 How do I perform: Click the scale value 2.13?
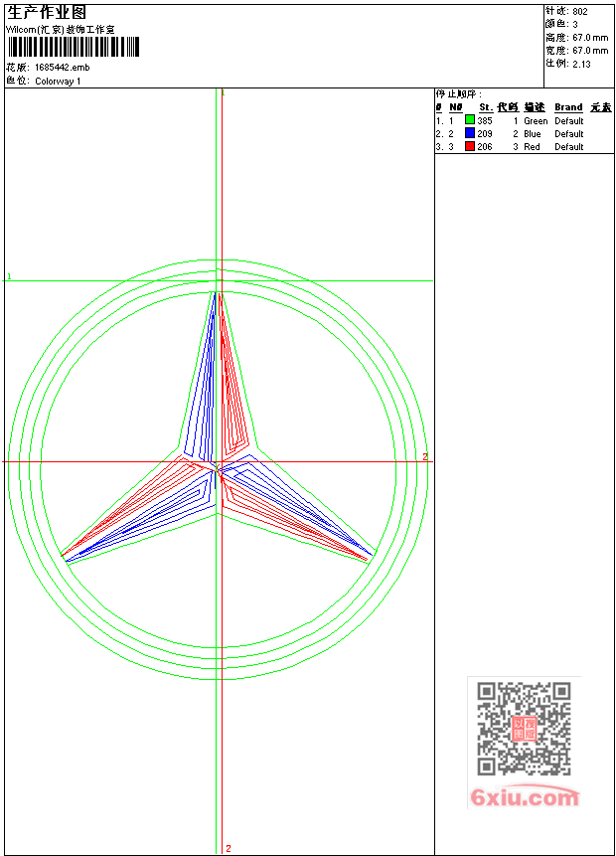pyautogui.click(x=581, y=64)
